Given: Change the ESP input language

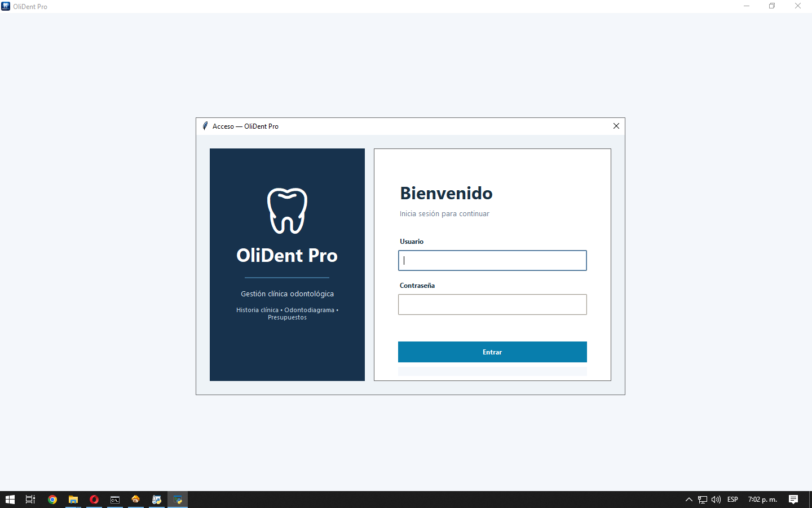Looking at the screenshot, I should tap(732, 500).
